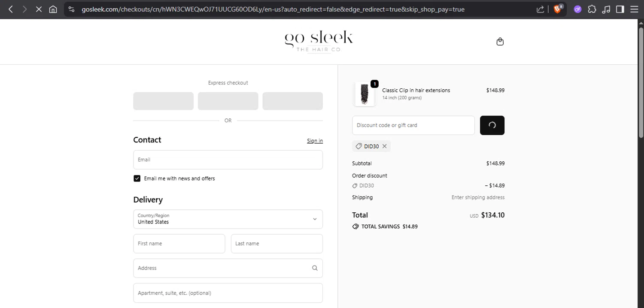Open purple extension icon in toolbar
The image size is (644, 308).
click(x=577, y=9)
